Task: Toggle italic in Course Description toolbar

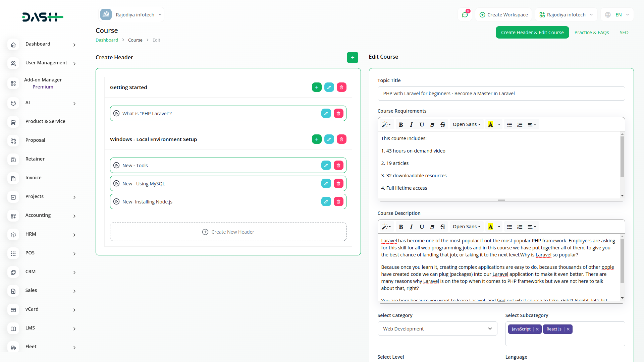Action: [x=411, y=227]
